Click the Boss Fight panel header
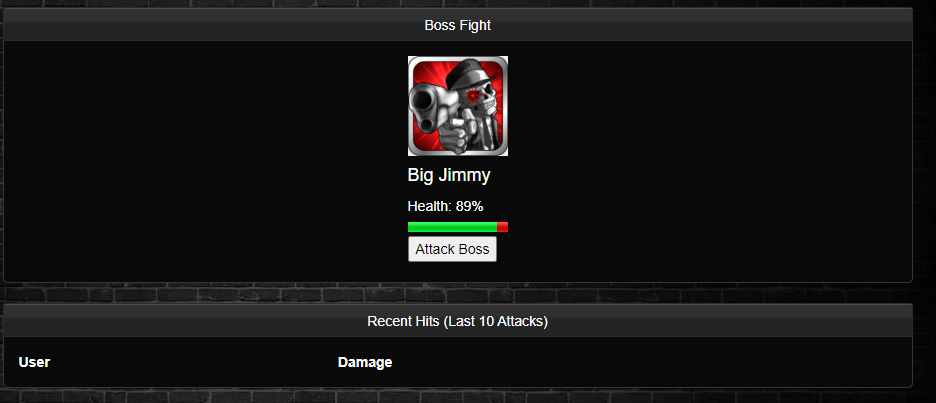936x403 pixels. [x=458, y=25]
